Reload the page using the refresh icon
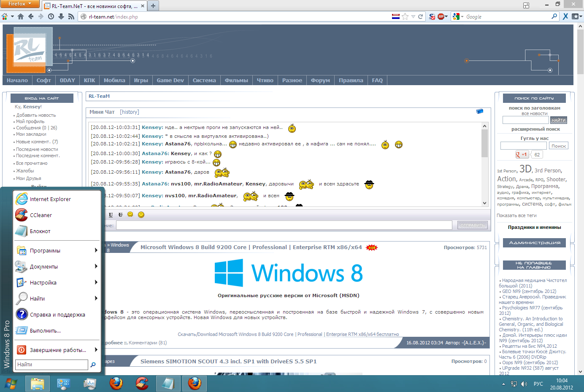The image size is (584, 392). [x=420, y=16]
